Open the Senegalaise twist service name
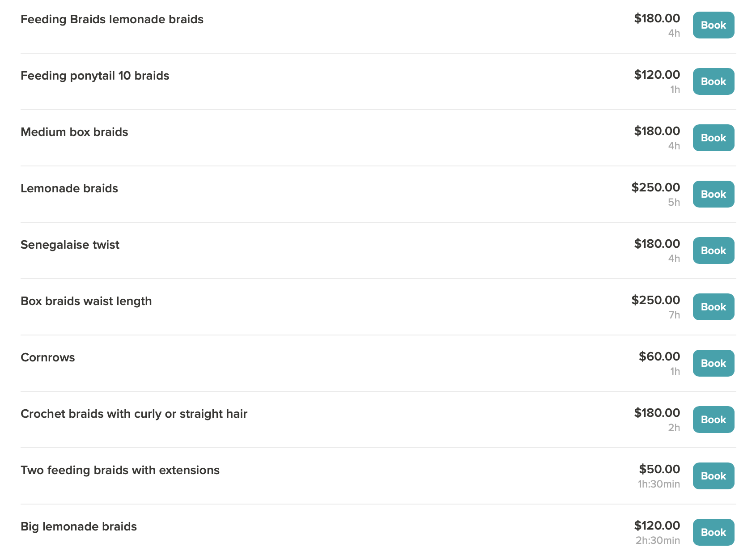 coord(70,245)
